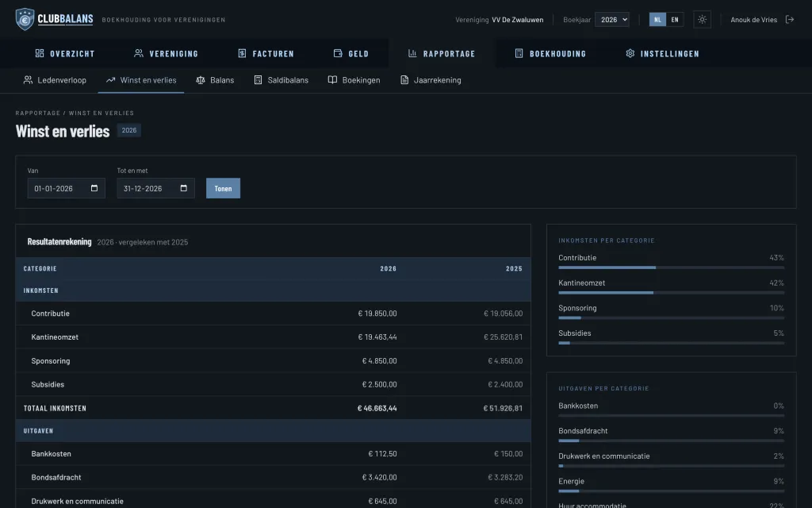Image resolution: width=812 pixels, height=508 pixels.
Task: Switch to the Jaarrekening tab
Action: click(431, 80)
